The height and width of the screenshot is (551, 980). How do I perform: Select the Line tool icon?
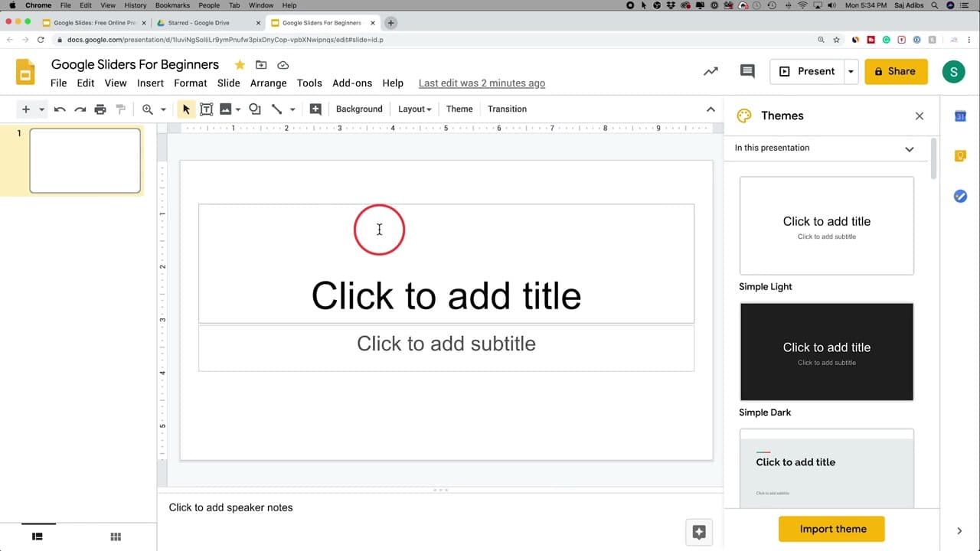point(277,109)
